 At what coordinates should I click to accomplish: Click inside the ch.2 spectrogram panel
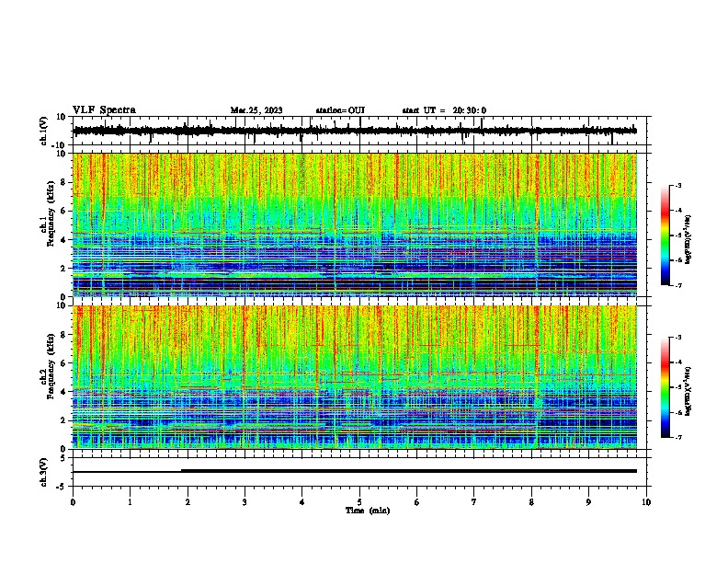click(355, 377)
